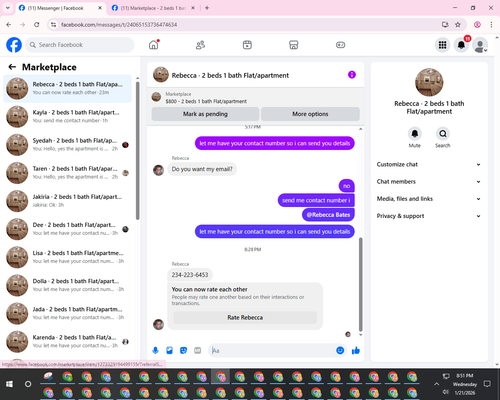Open the Windows Start button
Image resolution: width=500 pixels, height=400 pixels.
9,384
